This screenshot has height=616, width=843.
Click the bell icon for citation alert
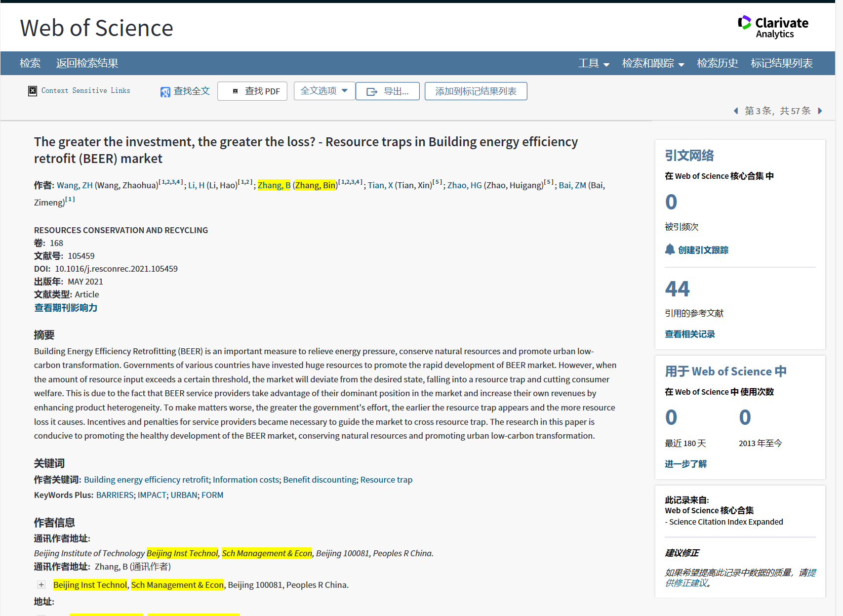tap(670, 249)
